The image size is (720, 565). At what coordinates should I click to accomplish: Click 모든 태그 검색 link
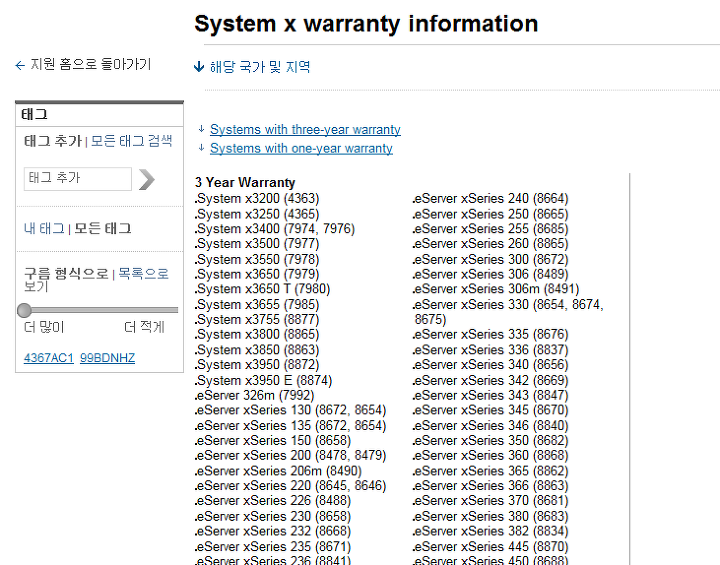click(131, 141)
